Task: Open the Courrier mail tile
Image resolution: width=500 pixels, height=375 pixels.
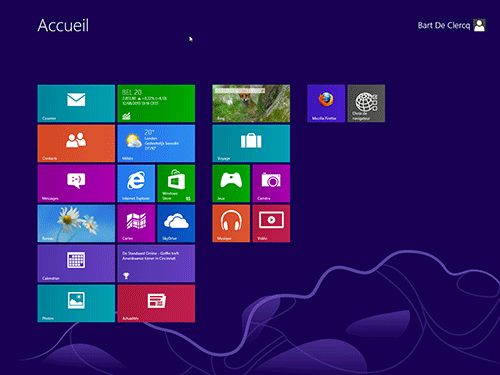Action: coord(76,103)
